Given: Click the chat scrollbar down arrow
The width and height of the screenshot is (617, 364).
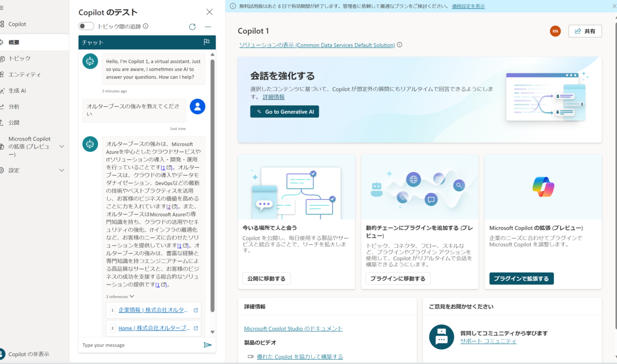Looking at the screenshot, I should click(x=212, y=332).
